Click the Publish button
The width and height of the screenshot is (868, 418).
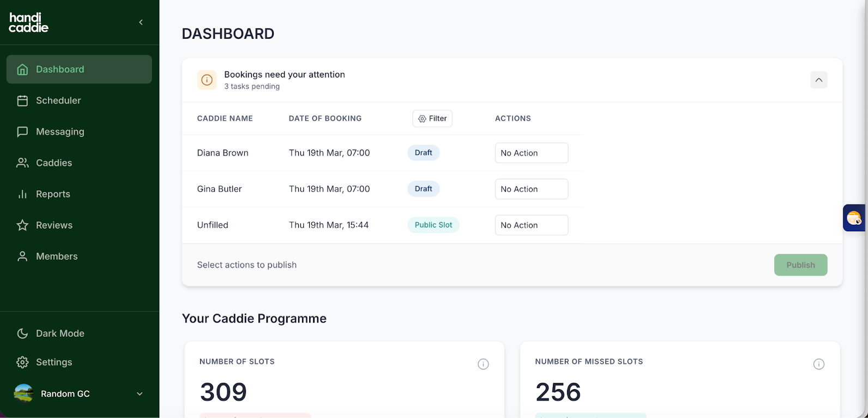[800, 265]
